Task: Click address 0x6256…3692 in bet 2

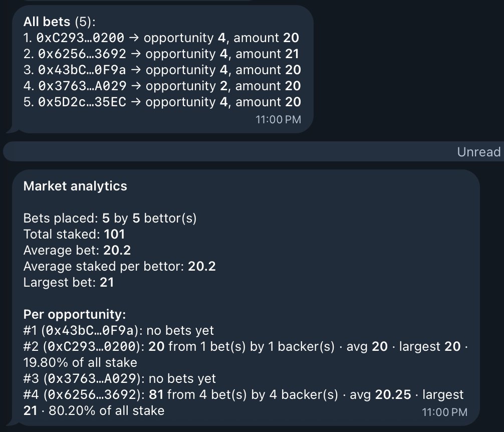Action: 82,54
